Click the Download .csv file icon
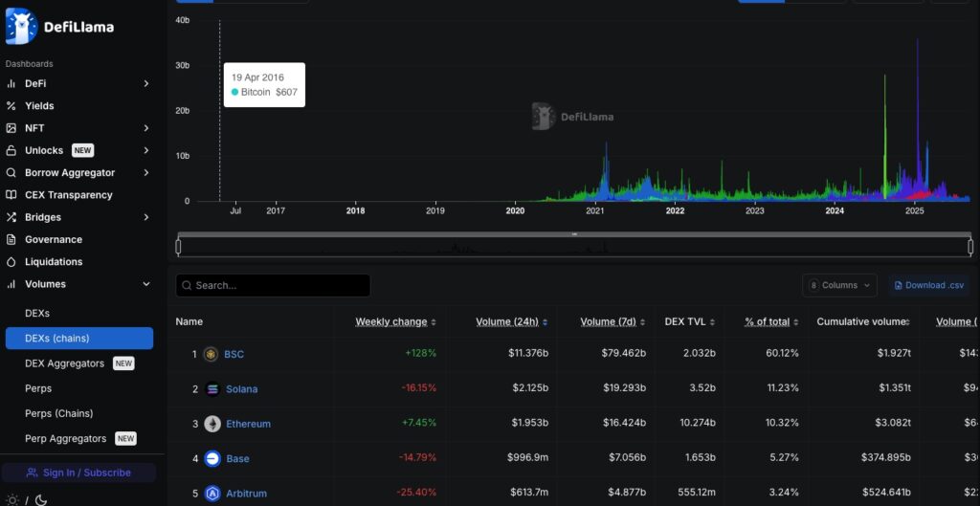The image size is (980, 506). [x=899, y=285]
